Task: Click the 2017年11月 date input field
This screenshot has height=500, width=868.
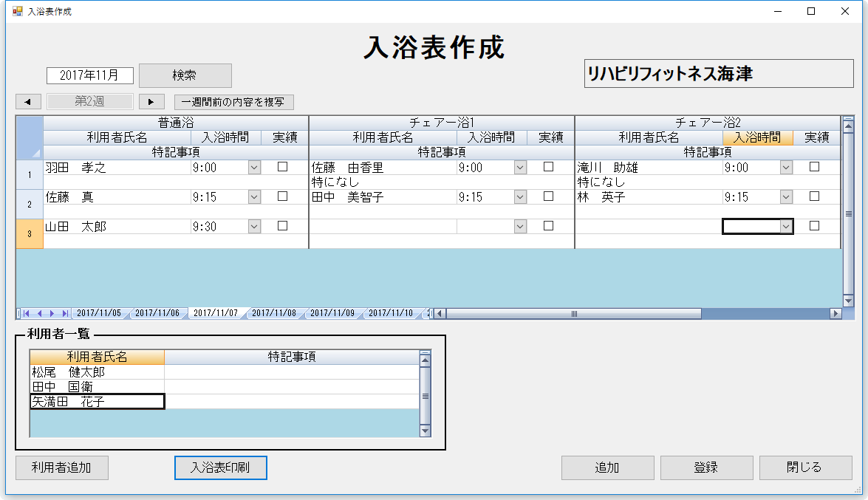Action: [89, 75]
